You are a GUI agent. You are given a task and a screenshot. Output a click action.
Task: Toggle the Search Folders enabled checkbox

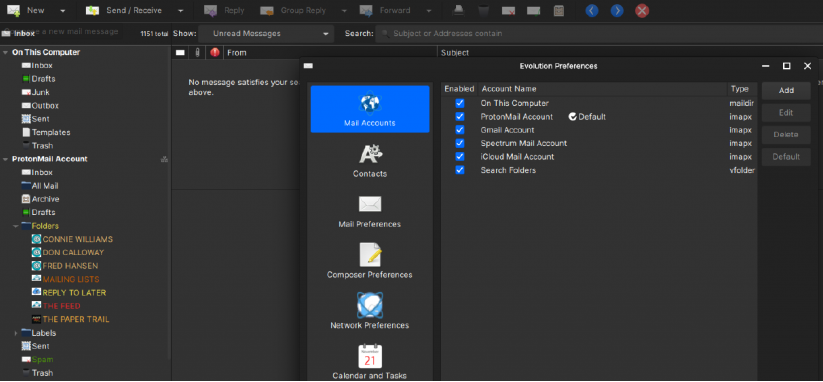point(460,170)
